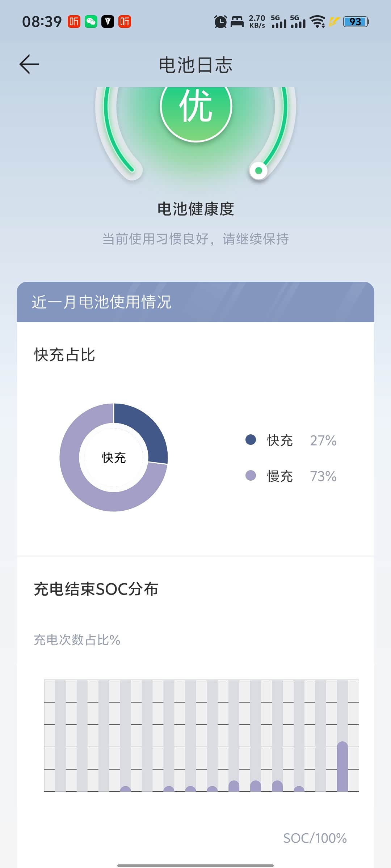
Task: Tap the back arrow icon
Action: pyautogui.click(x=29, y=65)
